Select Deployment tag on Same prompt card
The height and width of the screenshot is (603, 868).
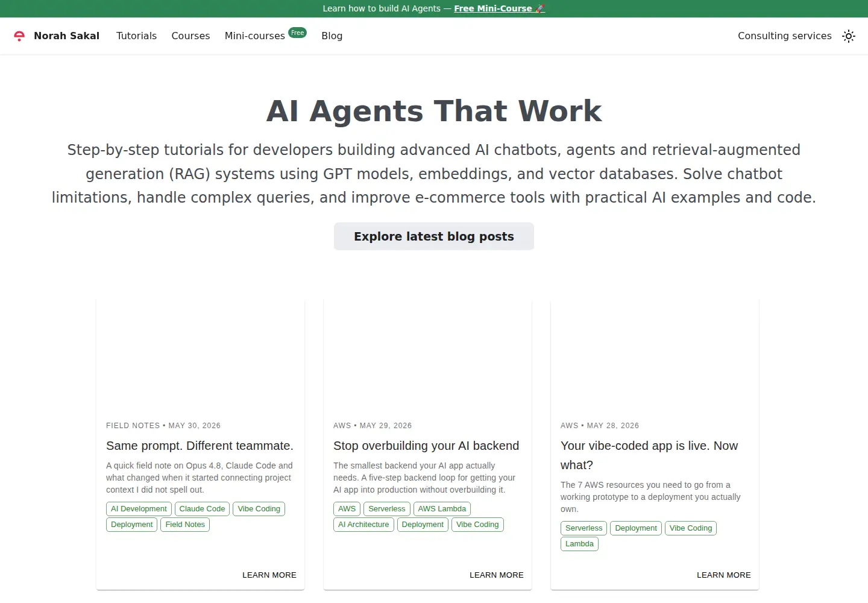(x=131, y=525)
